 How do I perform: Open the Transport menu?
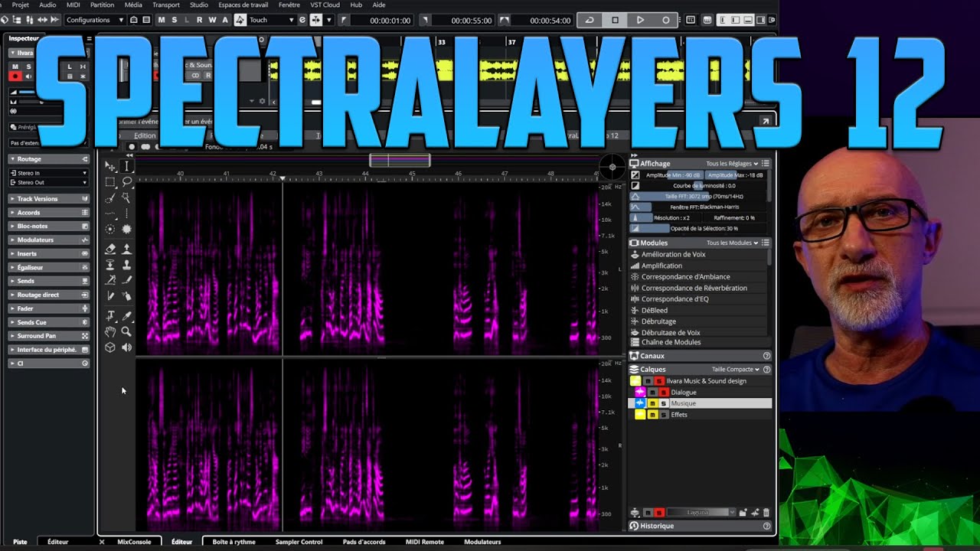[x=166, y=5]
